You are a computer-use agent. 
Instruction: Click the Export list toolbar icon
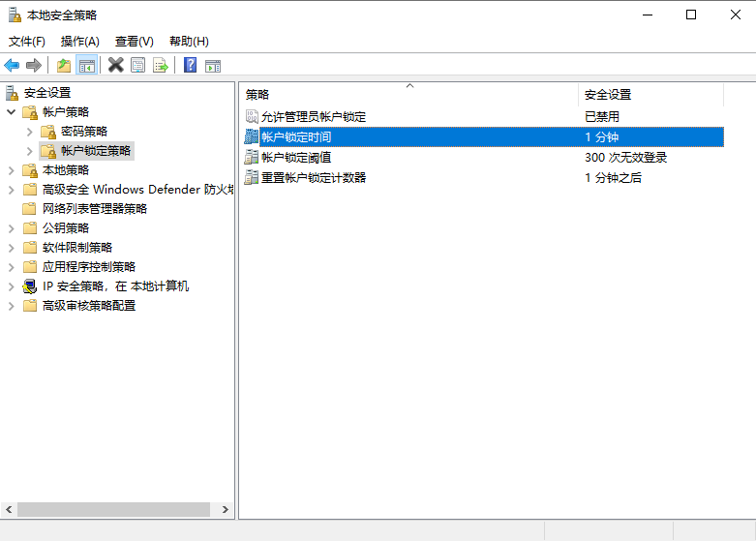pos(161,65)
